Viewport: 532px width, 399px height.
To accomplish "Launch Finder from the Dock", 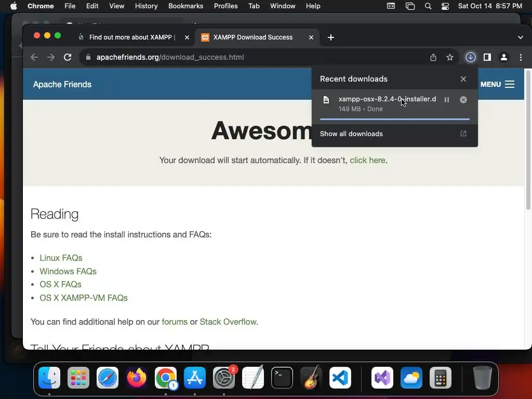I will [x=49, y=378].
